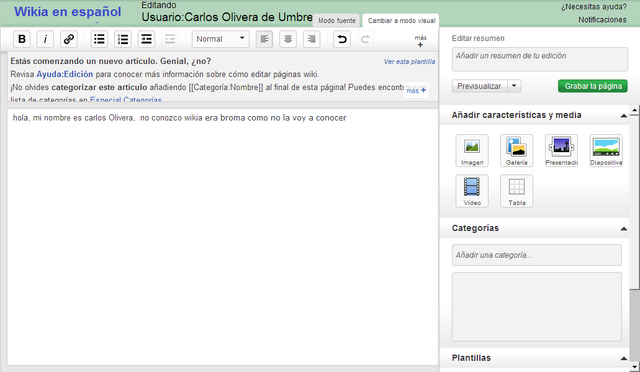
Task: Click the right panel scrollbar up arrow
Action: click(x=635, y=109)
